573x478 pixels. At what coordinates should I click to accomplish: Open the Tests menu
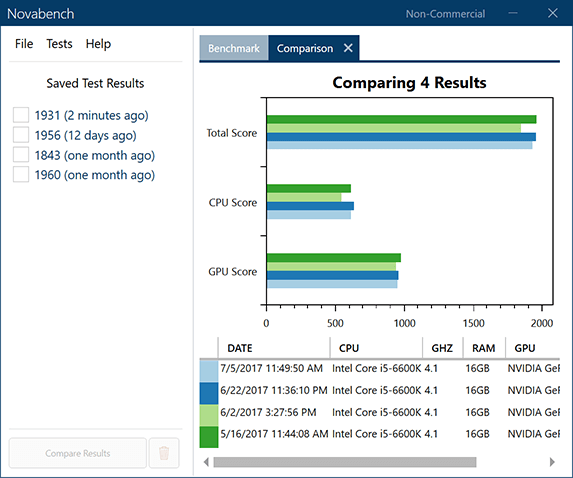tap(59, 44)
